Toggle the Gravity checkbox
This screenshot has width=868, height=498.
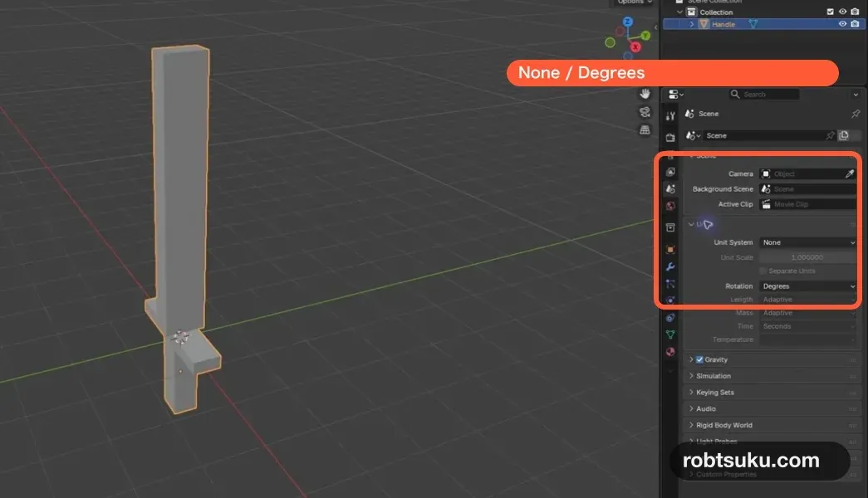(699, 359)
